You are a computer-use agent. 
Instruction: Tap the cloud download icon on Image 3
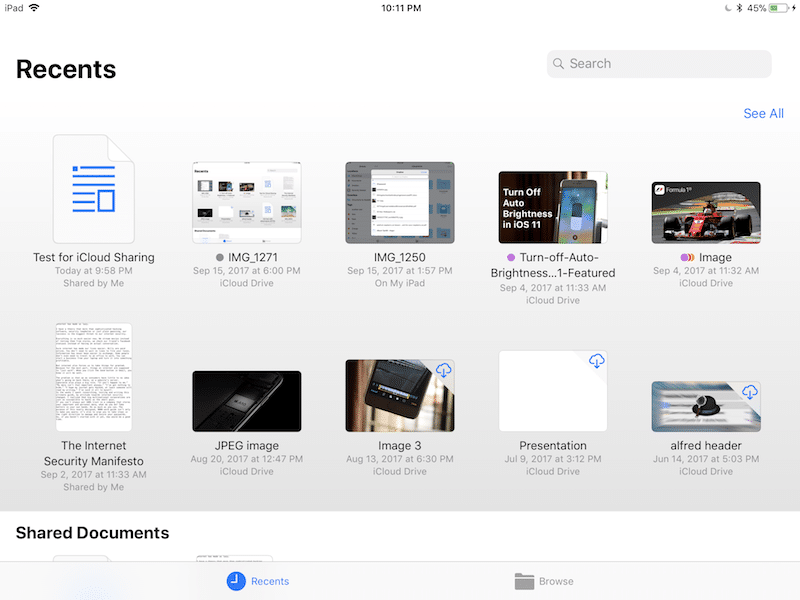coord(443,370)
